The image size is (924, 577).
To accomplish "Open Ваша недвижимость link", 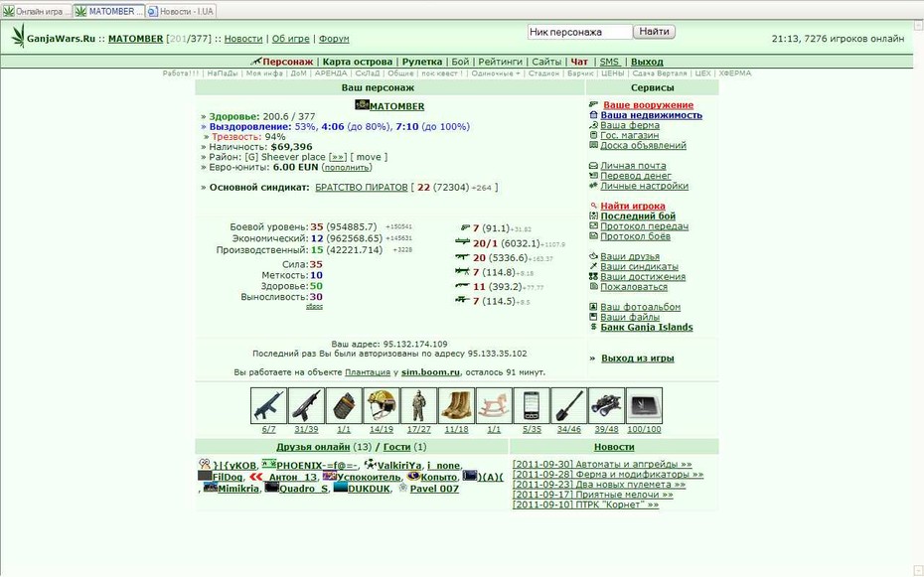I will (x=651, y=115).
